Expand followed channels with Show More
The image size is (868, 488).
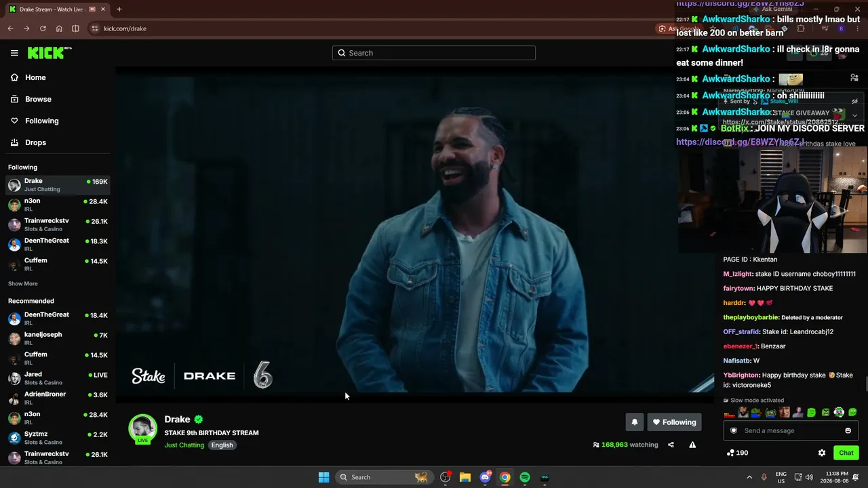[23, 283]
